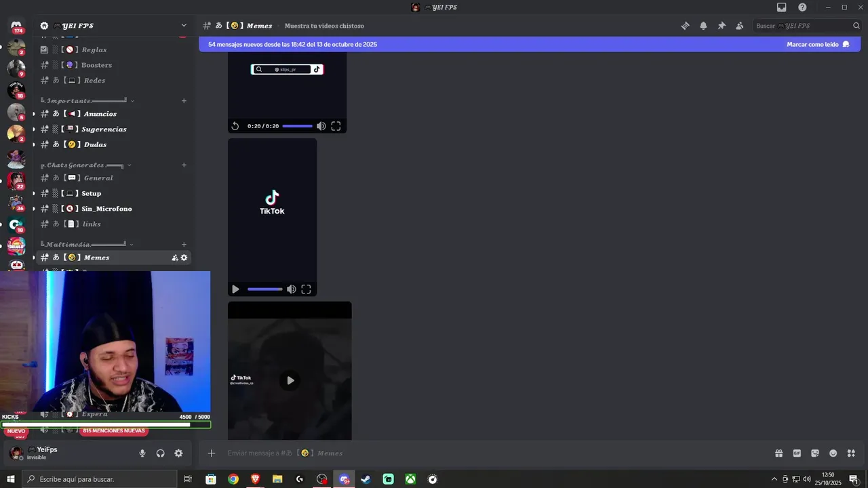Open Google Chrome from the taskbar
The width and height of the screenshot is (868, 488).
click(233, 479)
